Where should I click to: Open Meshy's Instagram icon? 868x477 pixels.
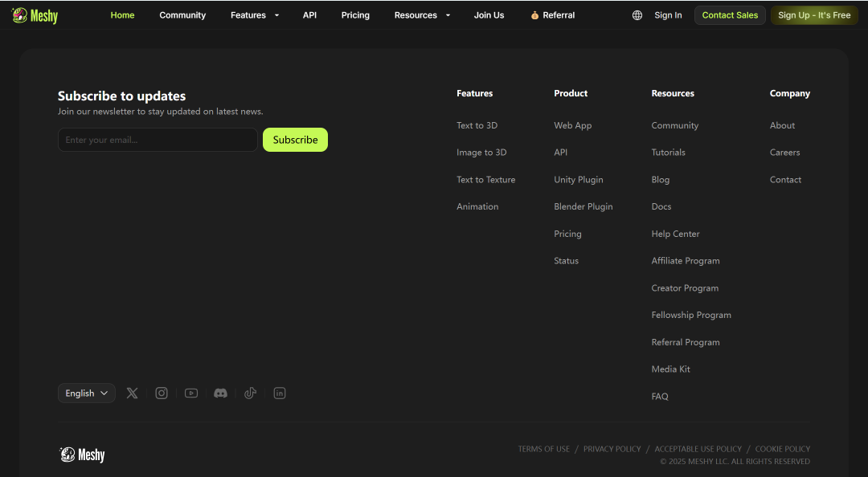pyautogui.click(x=161, y=393)
